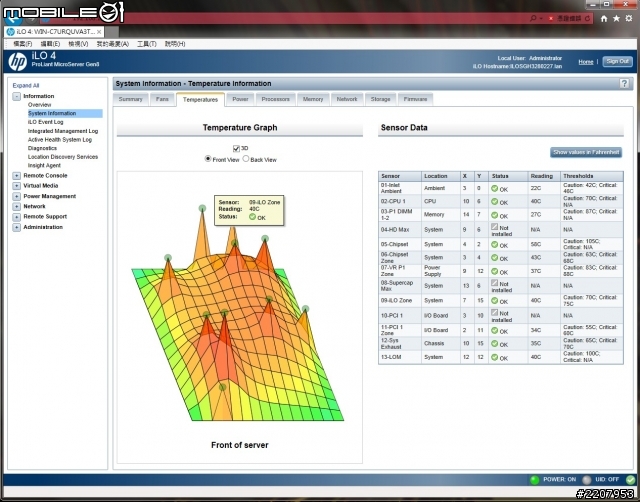Open Active Health System Log
The height and width of the screenshot is (502, 640).
pos(60,140)
